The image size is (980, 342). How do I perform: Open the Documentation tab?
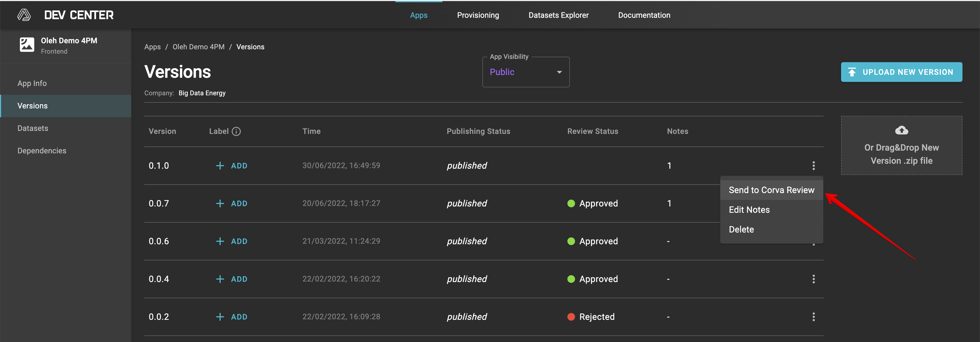pos(644,15)
